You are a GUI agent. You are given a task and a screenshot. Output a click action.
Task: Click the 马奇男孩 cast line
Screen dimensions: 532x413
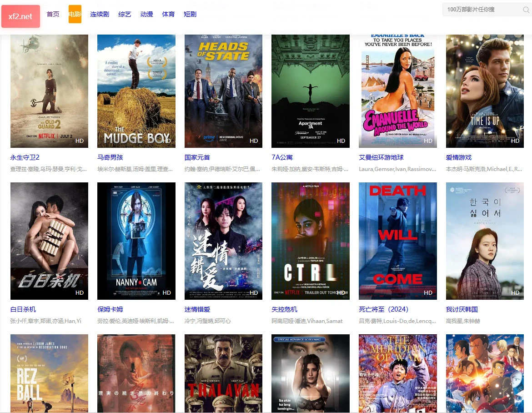click(136, 169)
